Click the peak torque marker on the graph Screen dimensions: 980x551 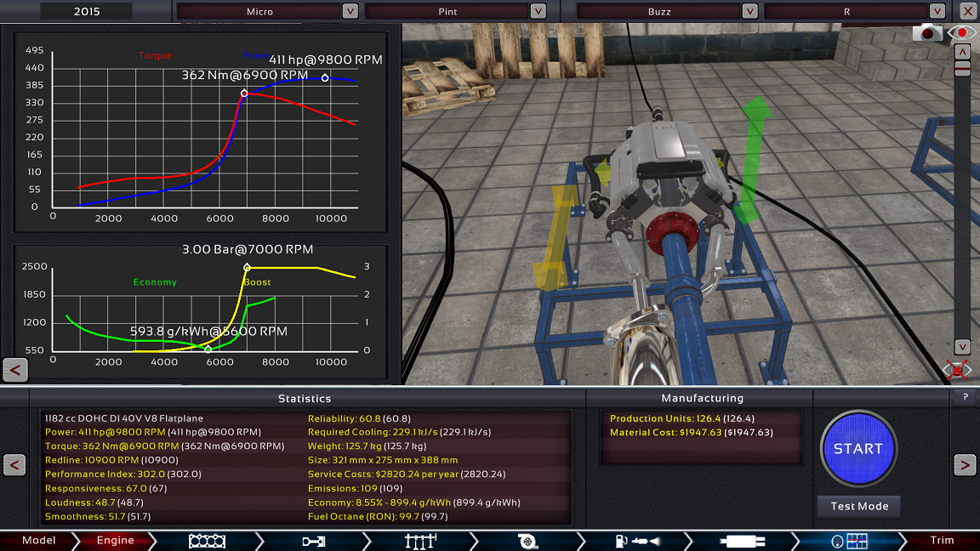coord(244,94)
